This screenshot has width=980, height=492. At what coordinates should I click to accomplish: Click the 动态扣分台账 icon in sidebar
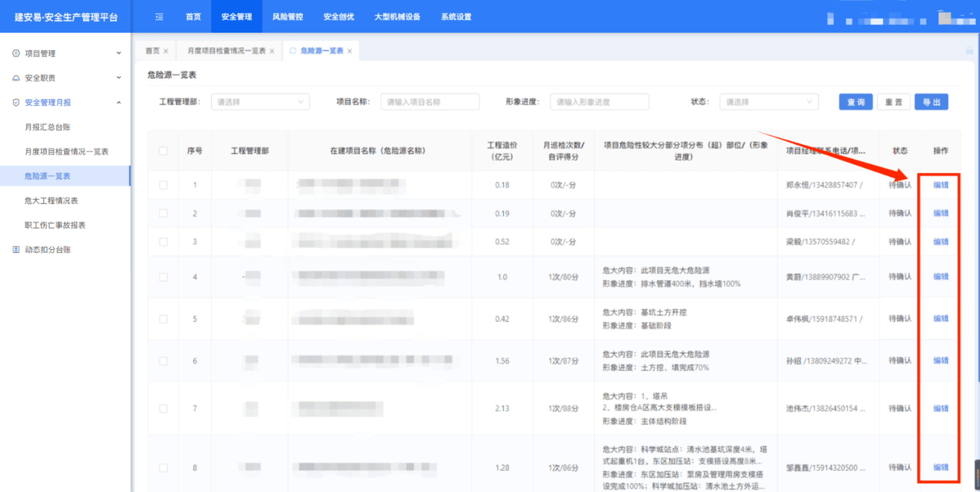(16, 250)
